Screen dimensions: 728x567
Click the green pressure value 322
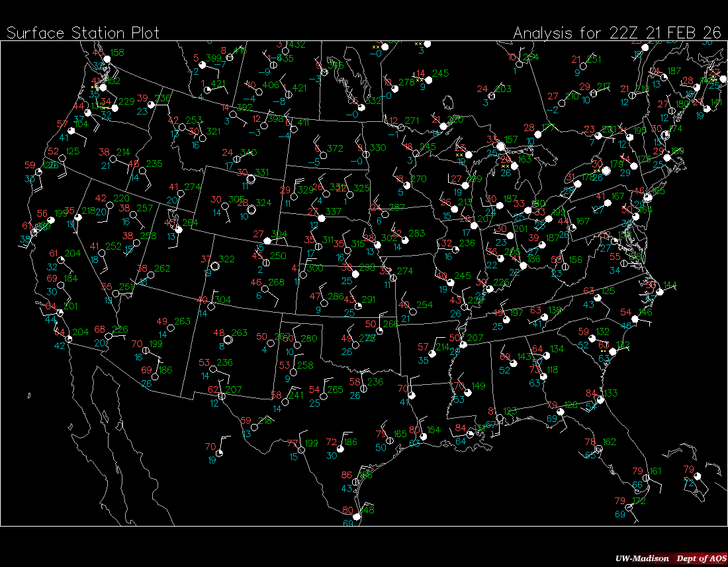tap(226, 259)
